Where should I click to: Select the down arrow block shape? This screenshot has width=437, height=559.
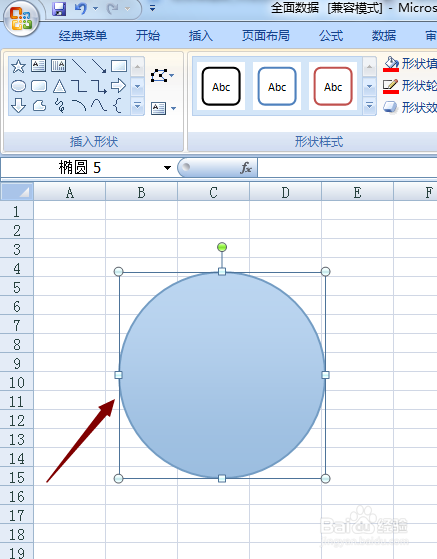(x=19, y=106)
